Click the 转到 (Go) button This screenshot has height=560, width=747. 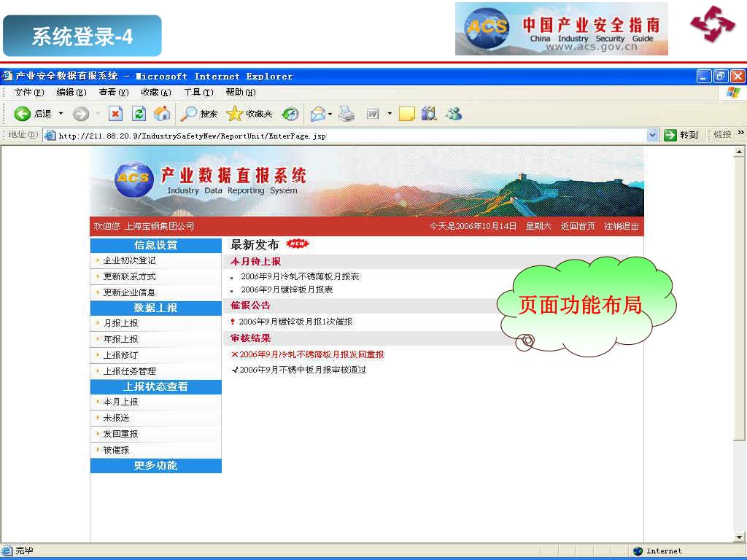[x=681, y=135]
